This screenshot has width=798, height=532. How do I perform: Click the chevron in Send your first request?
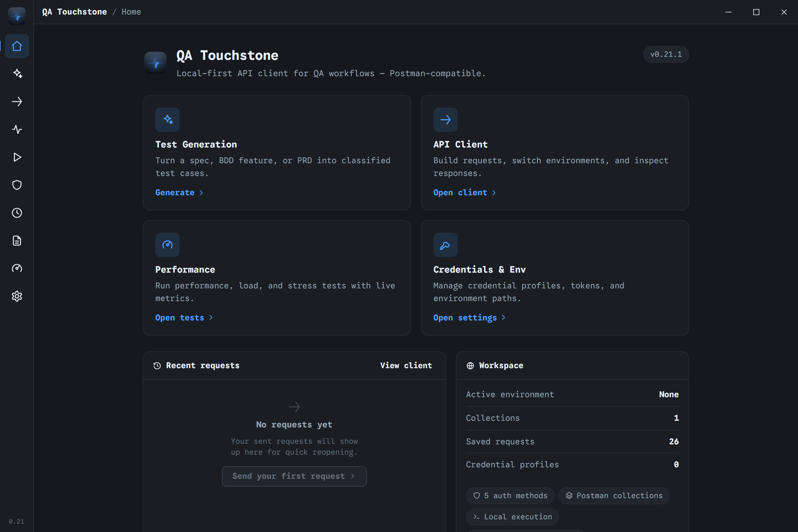pos(353,476)
